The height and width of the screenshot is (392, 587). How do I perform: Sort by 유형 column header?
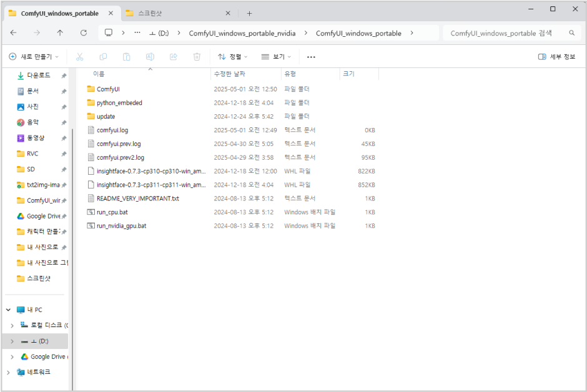click(290, 74)
